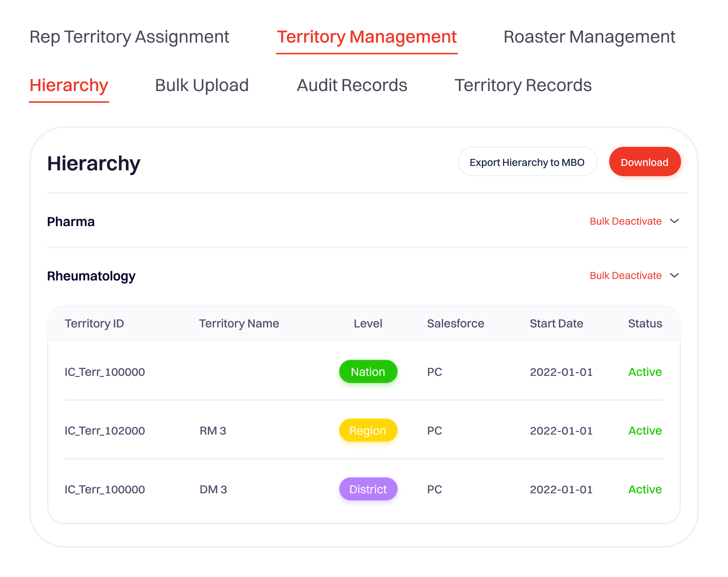
Task: Click Bulk Deactivate for Rheumatology
Action: (625, 276)
